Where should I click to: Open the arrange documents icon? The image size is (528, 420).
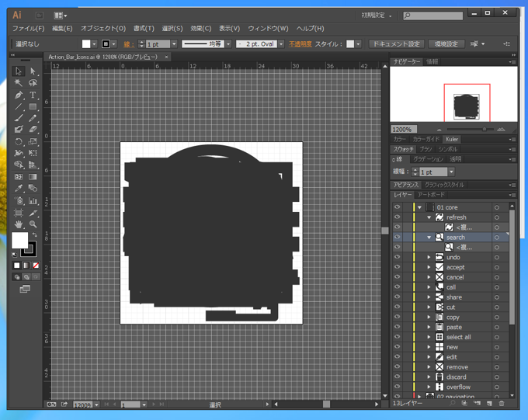pos(61,16)
